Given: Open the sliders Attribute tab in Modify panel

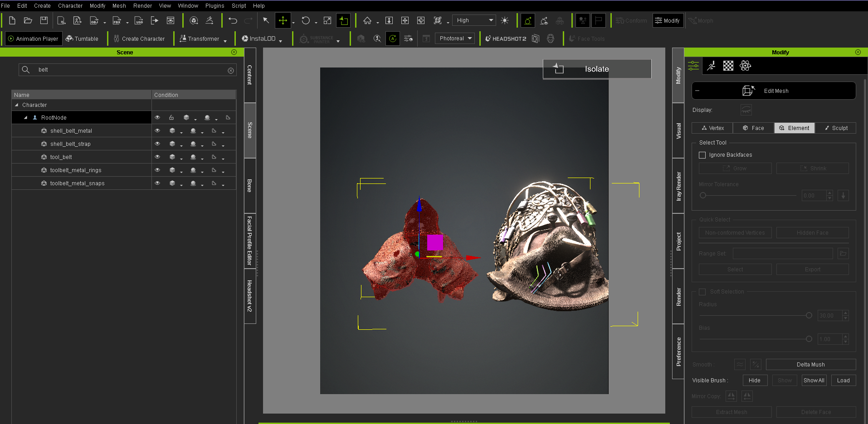Looking at the screenshot, I should [x=693, y=66].
